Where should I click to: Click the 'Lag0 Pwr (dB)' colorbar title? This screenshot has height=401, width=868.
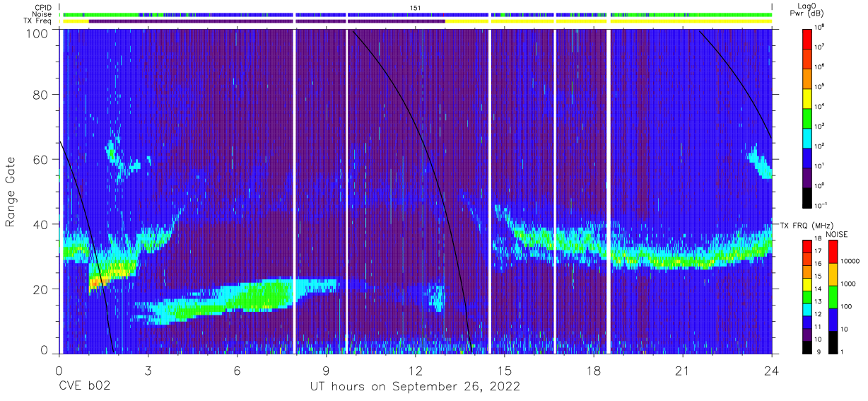(809, 10)
